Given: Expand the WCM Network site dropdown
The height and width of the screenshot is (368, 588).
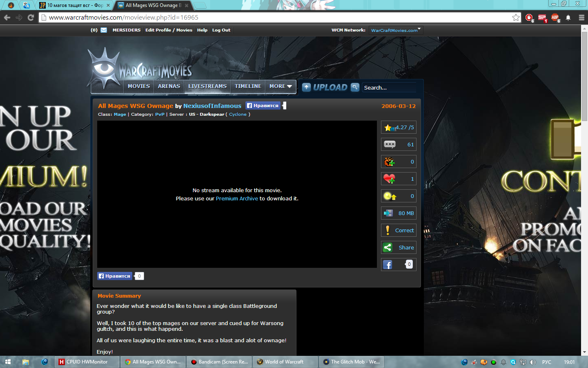Looking at the screenshot, I should (x=396, y=30).
